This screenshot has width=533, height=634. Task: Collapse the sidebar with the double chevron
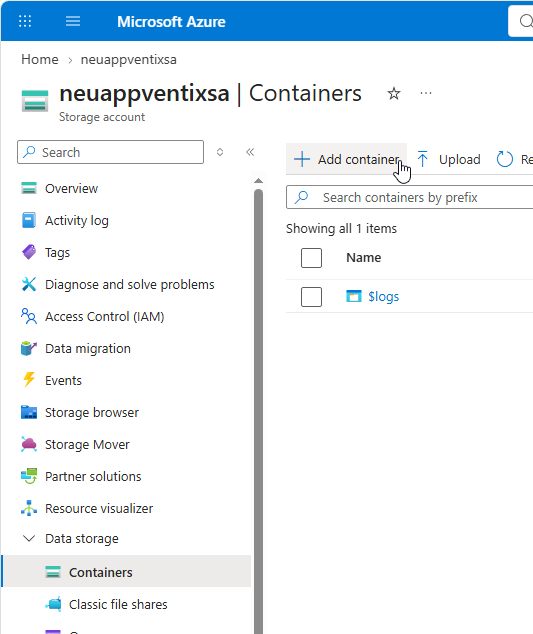tap(250, 152)
